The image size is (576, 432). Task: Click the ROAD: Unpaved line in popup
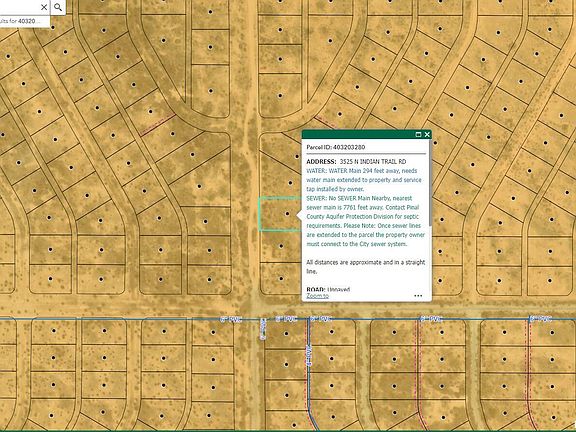328,289
